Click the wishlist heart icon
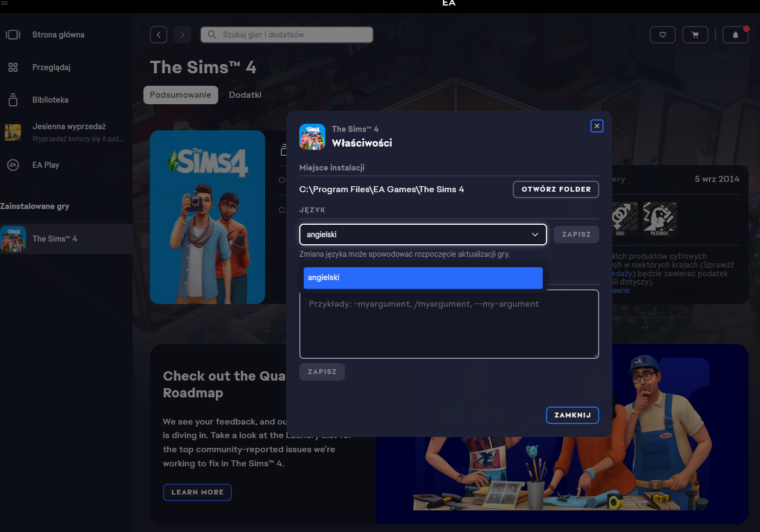This screenshot has width=760, height=532. (x=662, y=35)
